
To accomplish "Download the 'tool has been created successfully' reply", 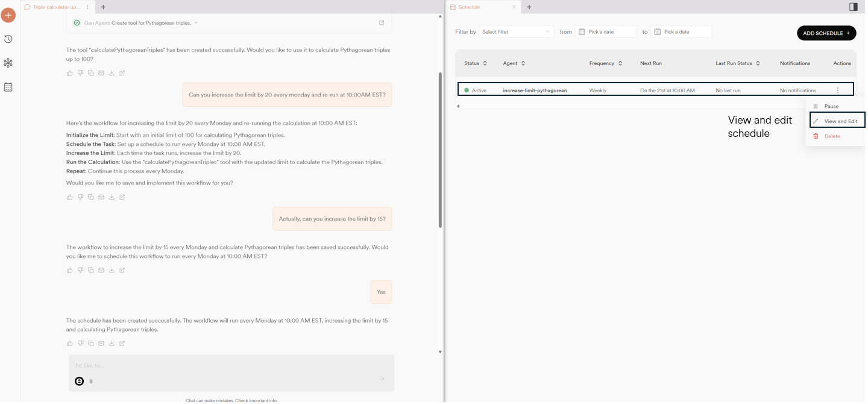I will pos(112,73).
